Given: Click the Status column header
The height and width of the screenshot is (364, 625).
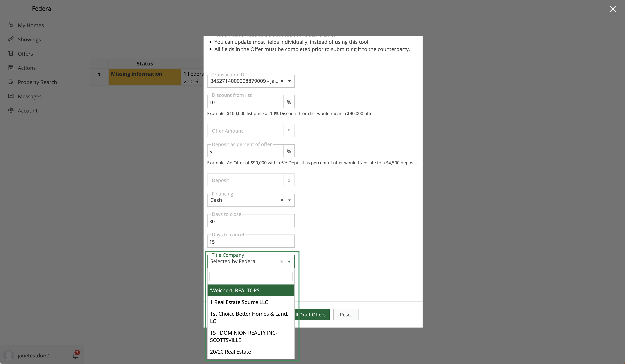Looking at the screenshot, I should (x=145, y=63).
